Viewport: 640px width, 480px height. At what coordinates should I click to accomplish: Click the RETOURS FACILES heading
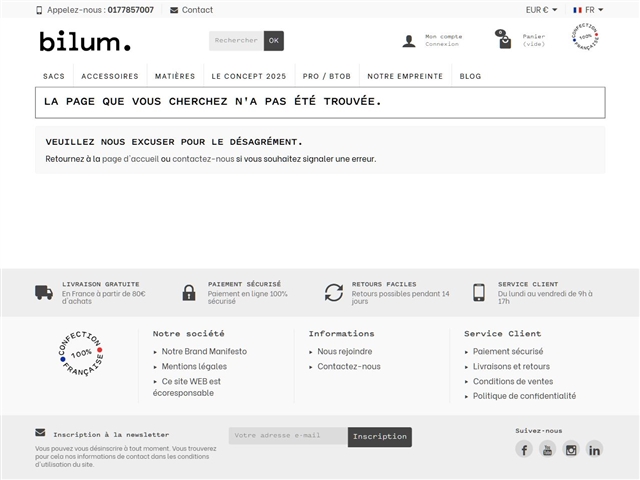pos(384,284)
